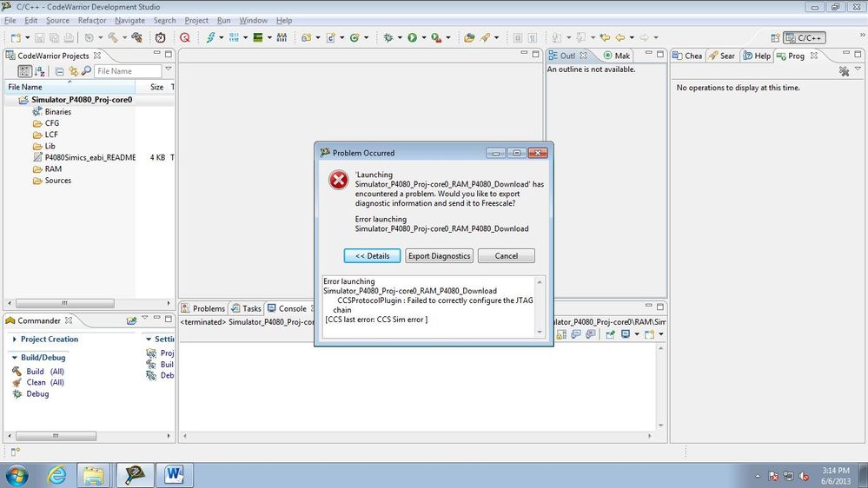Switch to the Tasks tab
868x488 pixels.
coord(247,309)
